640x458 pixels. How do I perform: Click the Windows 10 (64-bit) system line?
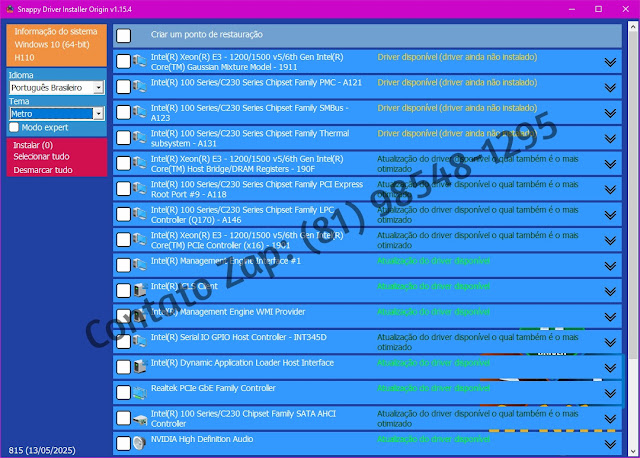(x=52, y=44)
